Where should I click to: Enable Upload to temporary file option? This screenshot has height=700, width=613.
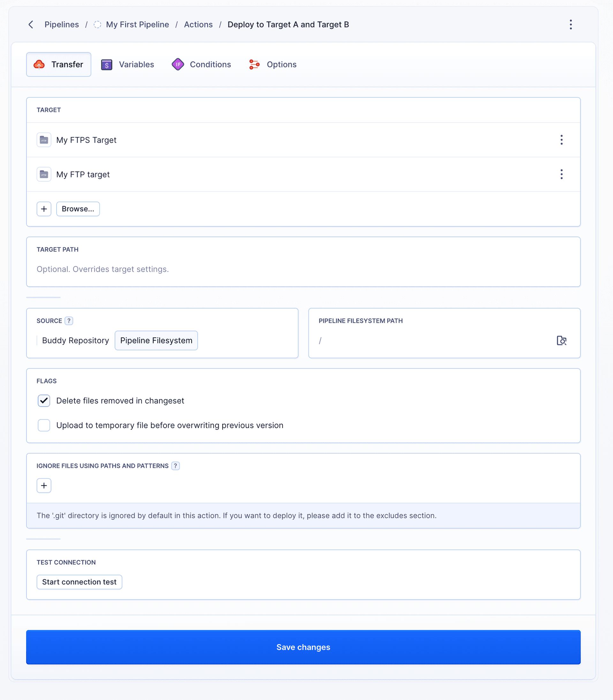coord(44,425)
